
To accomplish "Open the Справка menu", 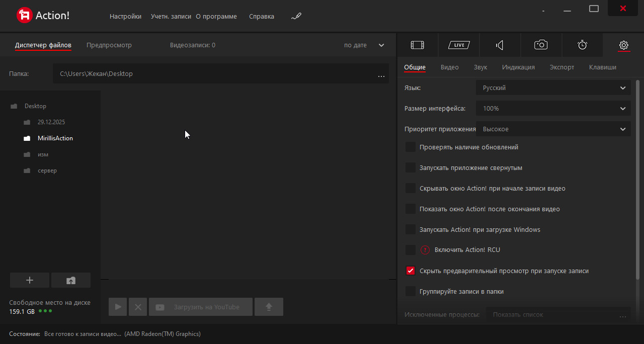I will tap(262, 17).
